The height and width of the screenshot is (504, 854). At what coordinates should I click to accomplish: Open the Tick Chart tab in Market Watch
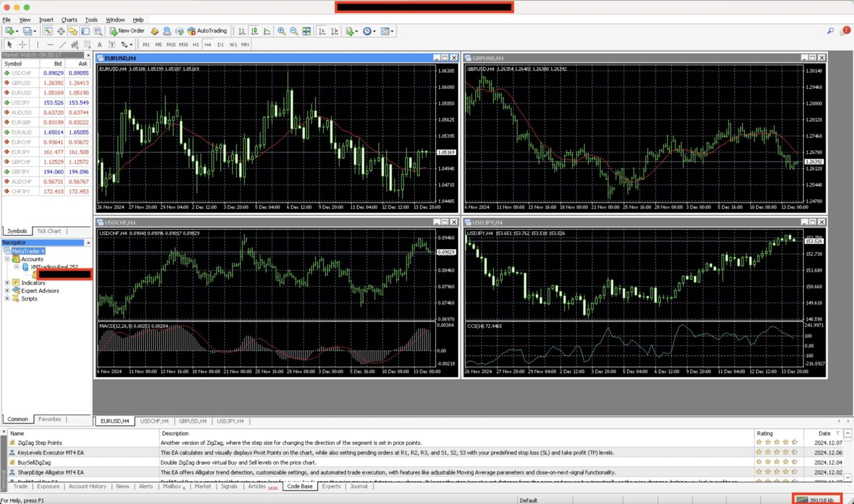click(x=49, y=231)
